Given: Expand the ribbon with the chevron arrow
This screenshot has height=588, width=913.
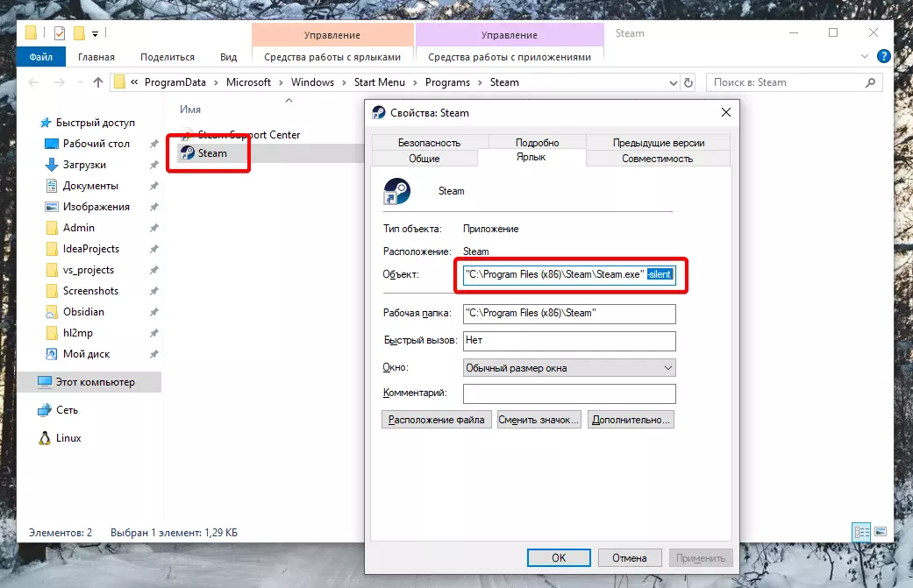Looking at the screenshot, I should [865, 56].
